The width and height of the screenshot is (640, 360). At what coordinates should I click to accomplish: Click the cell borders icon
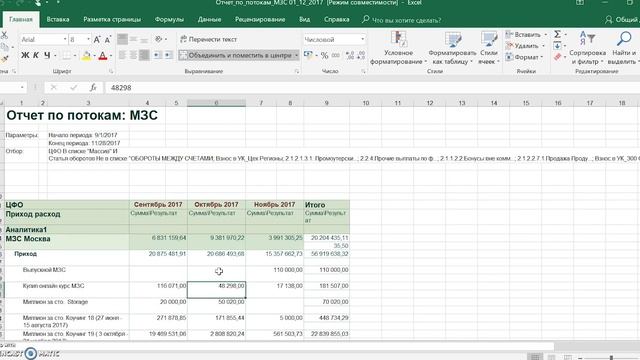pos(67,56)
